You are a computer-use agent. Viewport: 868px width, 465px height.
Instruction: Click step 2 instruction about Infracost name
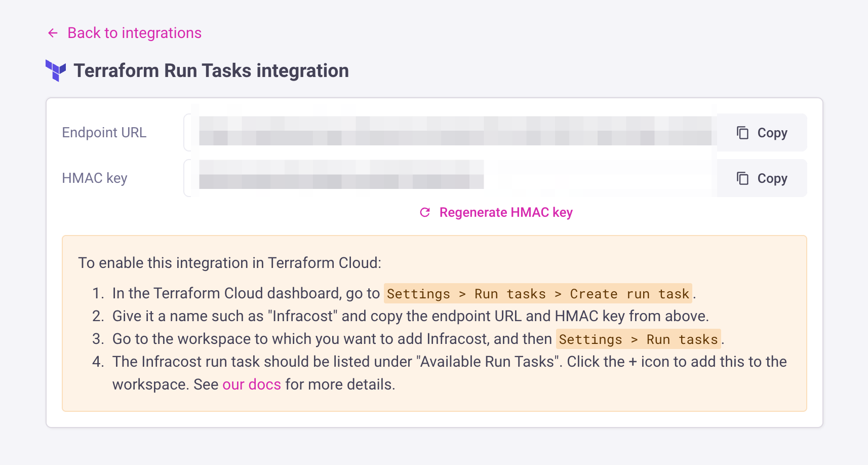click(x=410, y=316)
